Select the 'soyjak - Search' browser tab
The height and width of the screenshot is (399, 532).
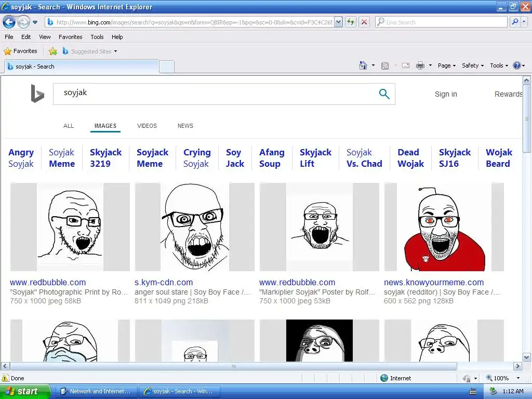(x=82, y=66)
